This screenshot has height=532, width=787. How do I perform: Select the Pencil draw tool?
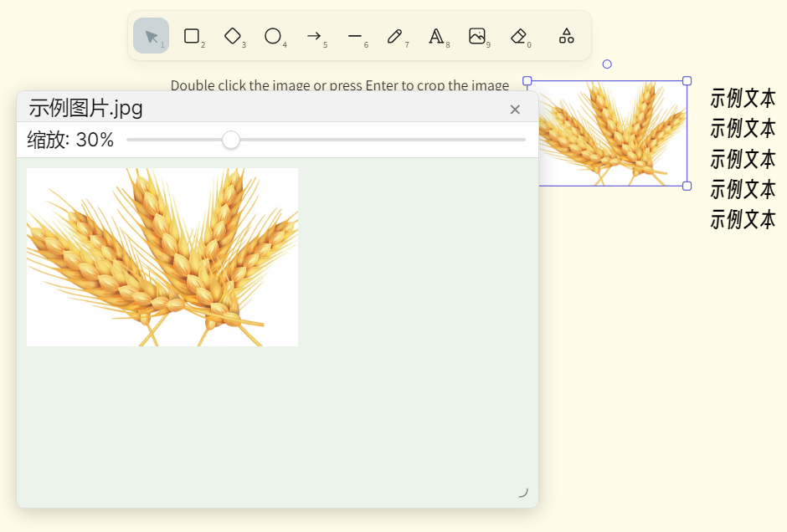[395, 36]
